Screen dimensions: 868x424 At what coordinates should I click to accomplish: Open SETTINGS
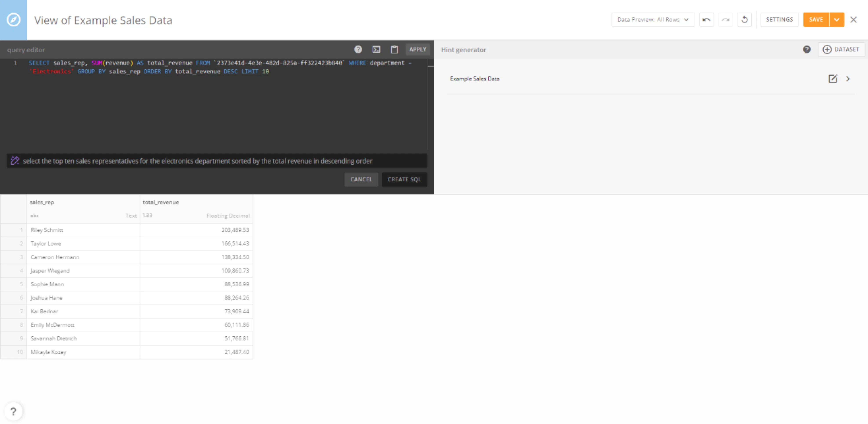pyautogui.click(x=779, y=20)
